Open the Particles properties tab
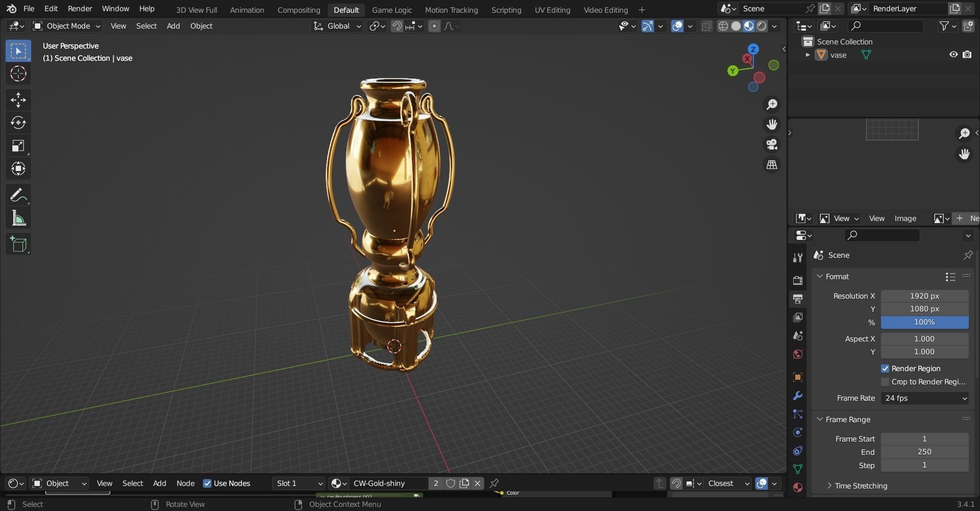Viewport: 980px width, 511px height. click(798, 414)
